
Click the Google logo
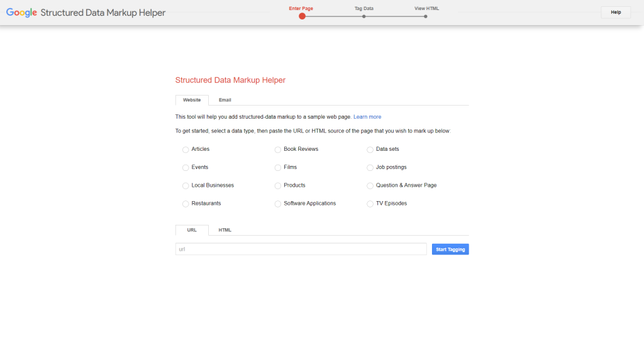point(22,13)
